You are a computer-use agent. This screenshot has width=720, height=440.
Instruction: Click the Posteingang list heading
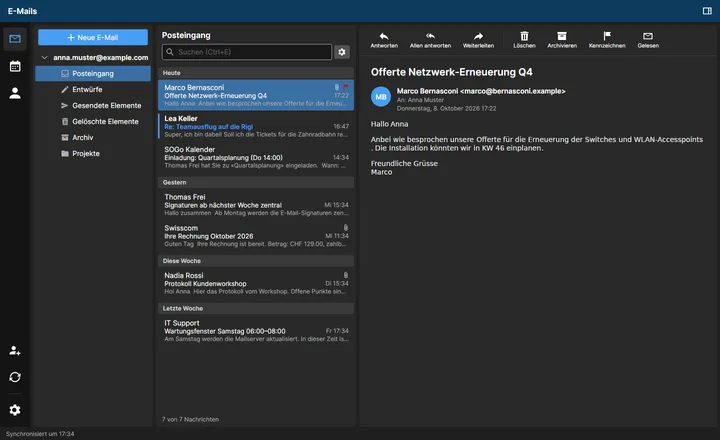point(186,35)
